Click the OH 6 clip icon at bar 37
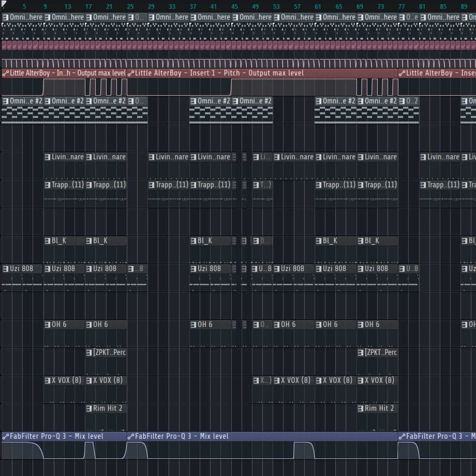The width and height of the screenshot is (476, 476). [x=194, y=324]
